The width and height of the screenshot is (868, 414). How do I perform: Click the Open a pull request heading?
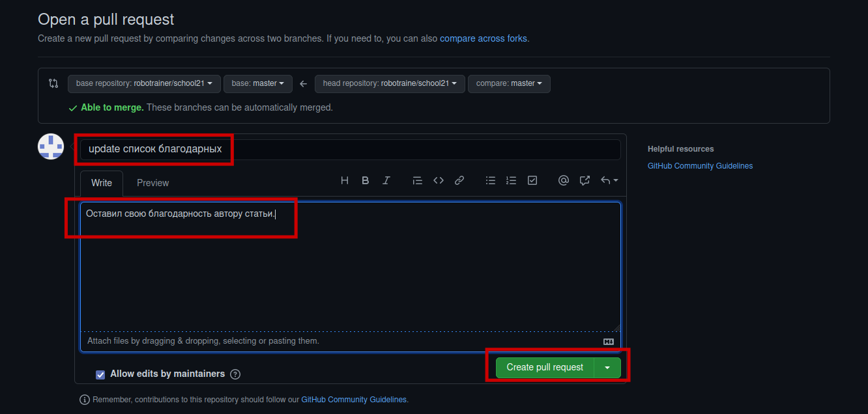[x=106, y=20]
